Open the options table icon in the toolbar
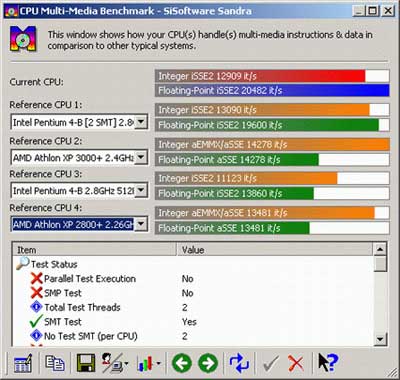The width and height of the screenshot is (400, 380). 23,363
